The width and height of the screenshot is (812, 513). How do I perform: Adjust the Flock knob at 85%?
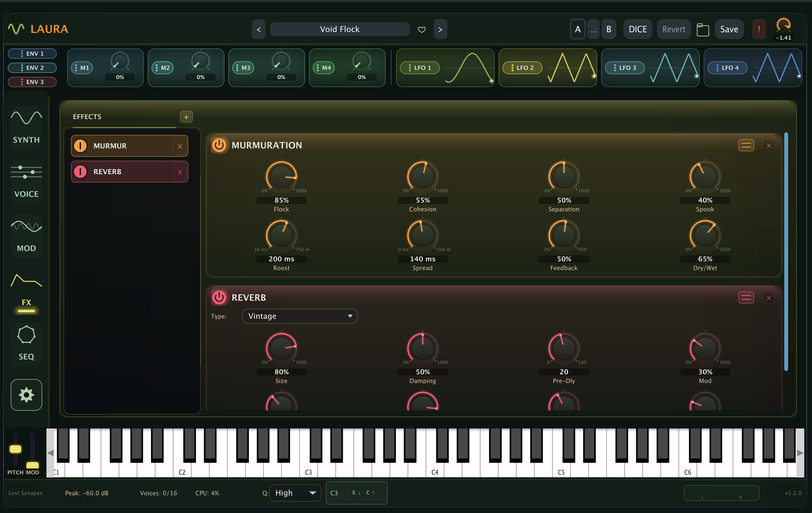click(x=281, y=176)
